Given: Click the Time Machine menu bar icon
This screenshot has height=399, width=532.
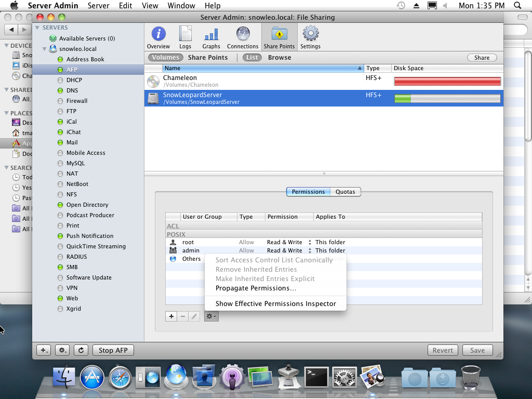Looking at the screenshot, I should coord(401,5).
